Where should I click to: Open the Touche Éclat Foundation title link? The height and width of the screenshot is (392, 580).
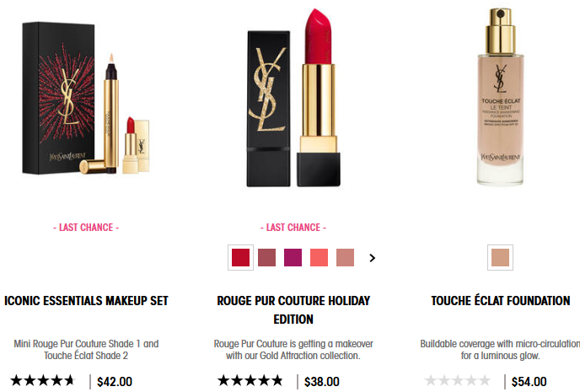click(x=501, y=301)
